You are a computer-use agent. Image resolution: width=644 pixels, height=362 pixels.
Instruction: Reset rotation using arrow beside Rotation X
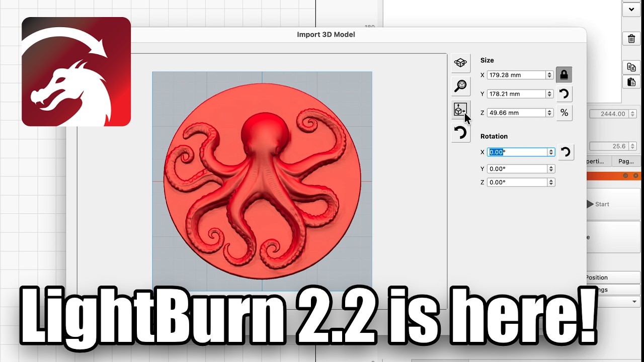(x=566, y=152)
